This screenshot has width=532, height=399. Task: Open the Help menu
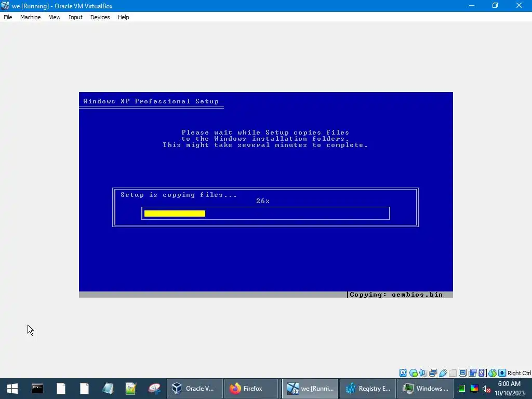[x=123, y=17]
